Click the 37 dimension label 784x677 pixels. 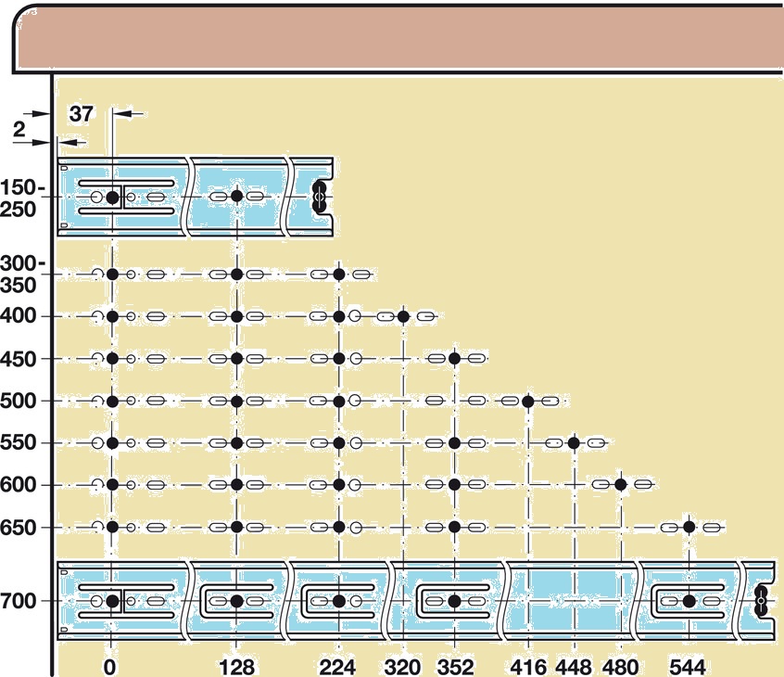[x=83, y=113]
